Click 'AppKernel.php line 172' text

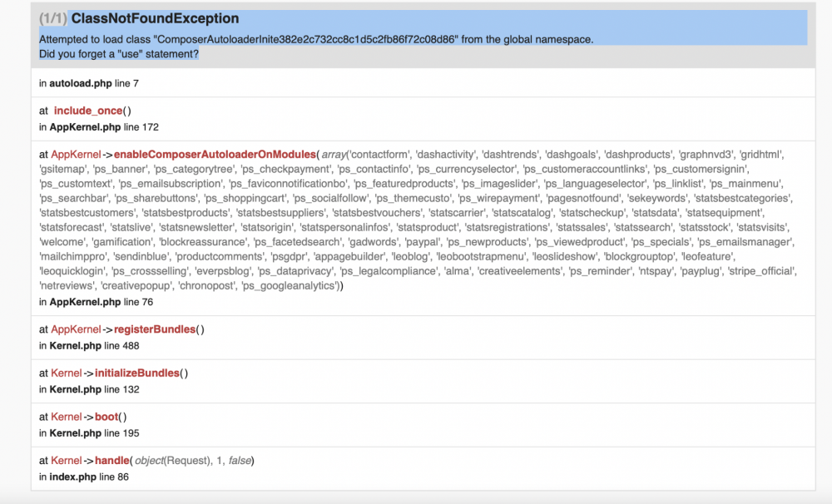tap(104, 127)
